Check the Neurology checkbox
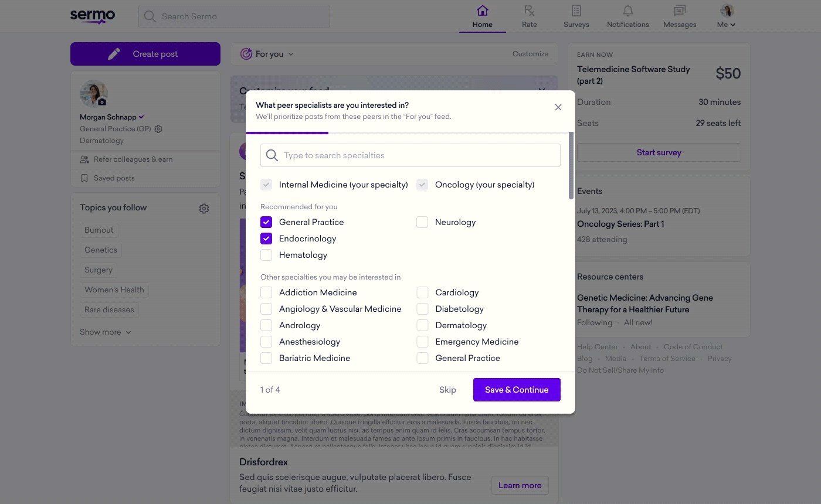Screen dimensions: 821x504 pyautogui.click(x=422, y=222)
